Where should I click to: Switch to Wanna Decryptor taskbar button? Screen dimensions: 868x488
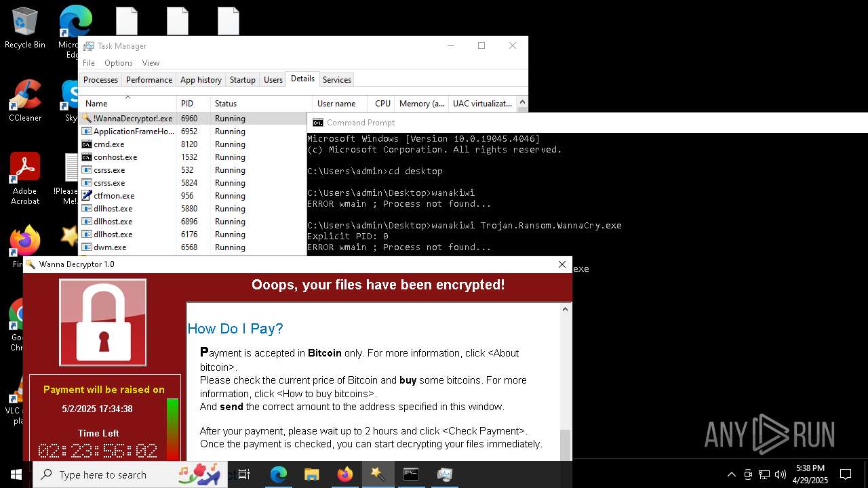tap(378, 474)
